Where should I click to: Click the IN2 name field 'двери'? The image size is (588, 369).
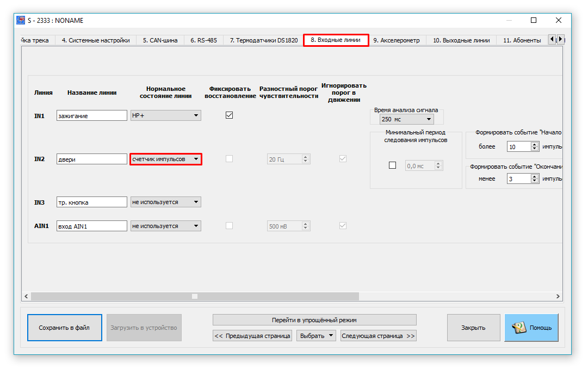tap(91, 159)
